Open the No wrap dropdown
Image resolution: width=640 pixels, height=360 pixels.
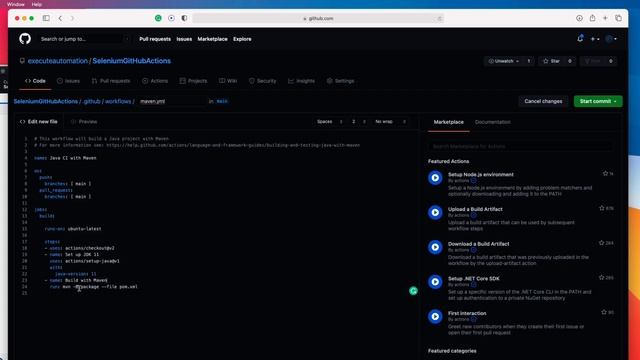(x=390, y=122)
